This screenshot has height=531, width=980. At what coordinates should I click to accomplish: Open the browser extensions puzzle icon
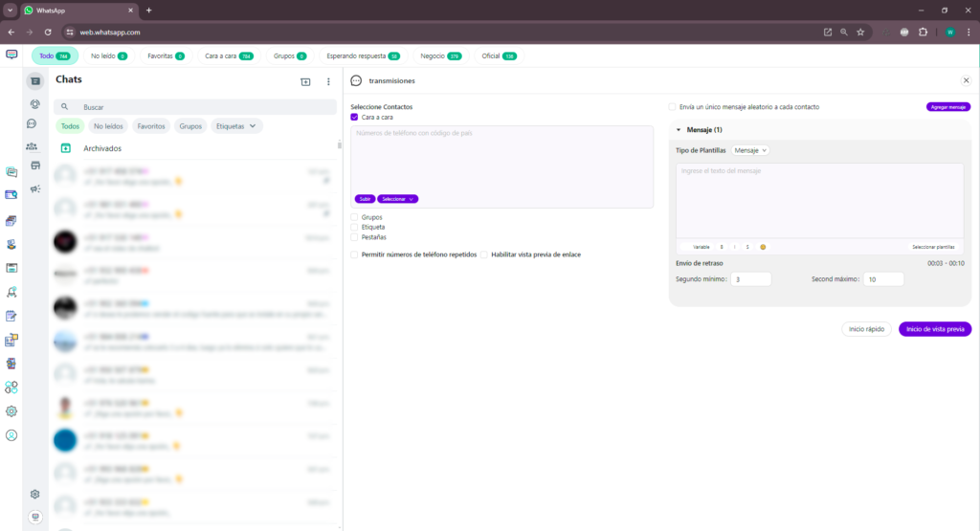pyautogui.click(x=924, y=32)
